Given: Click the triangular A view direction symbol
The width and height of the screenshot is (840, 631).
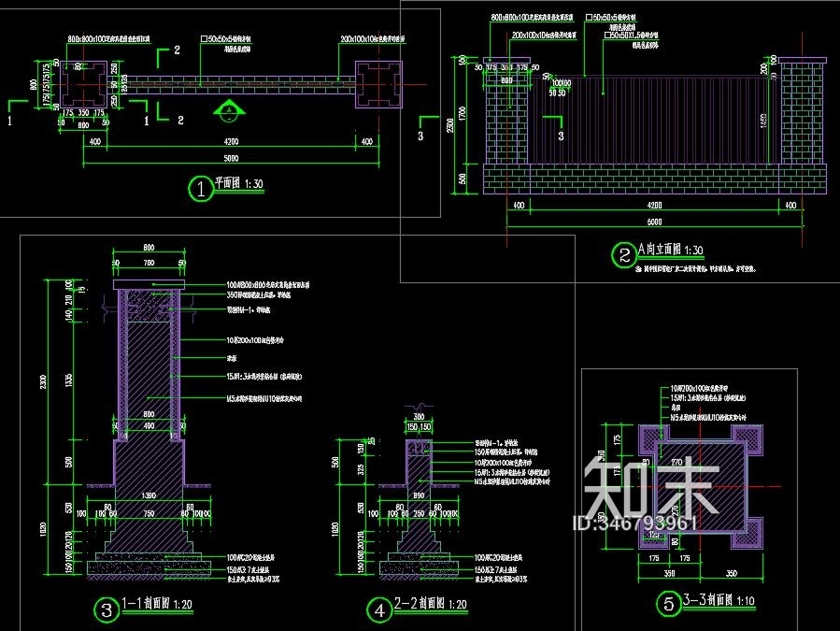Looking at the screenshot, I should tap(226, 111).
